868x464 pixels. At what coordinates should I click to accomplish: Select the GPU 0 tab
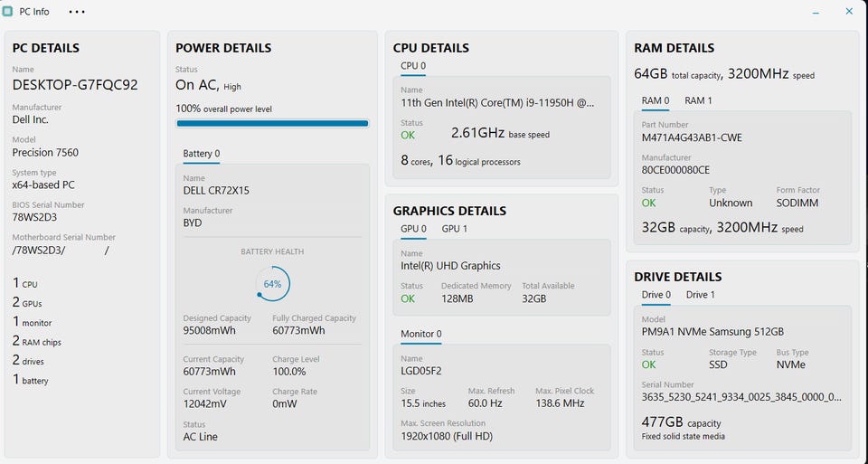413,229
